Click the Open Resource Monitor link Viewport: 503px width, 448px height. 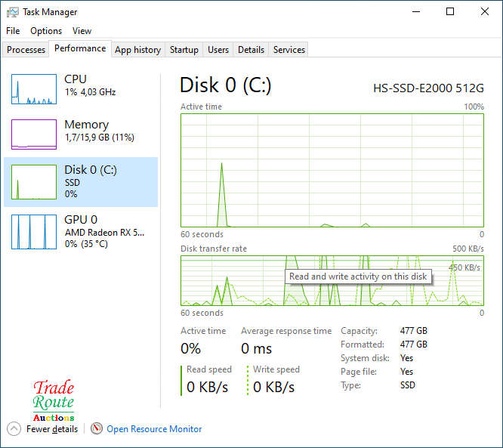coord(154,429)
